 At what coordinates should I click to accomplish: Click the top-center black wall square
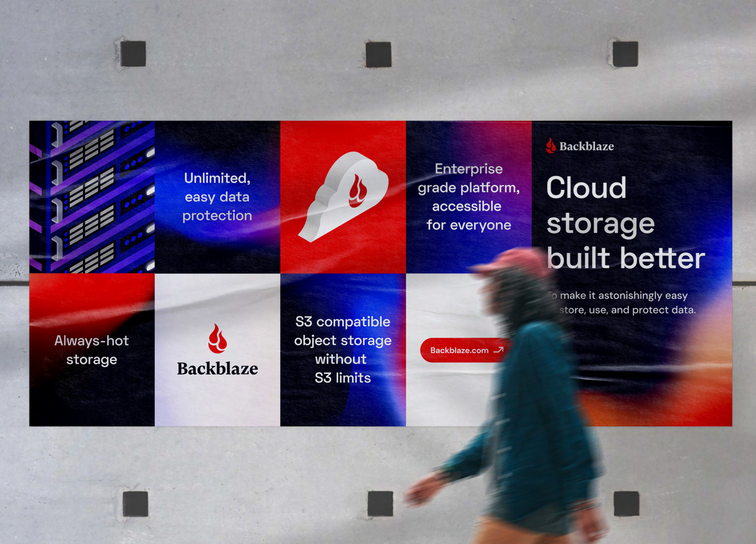pyautogui.click(x=378, y=55)
